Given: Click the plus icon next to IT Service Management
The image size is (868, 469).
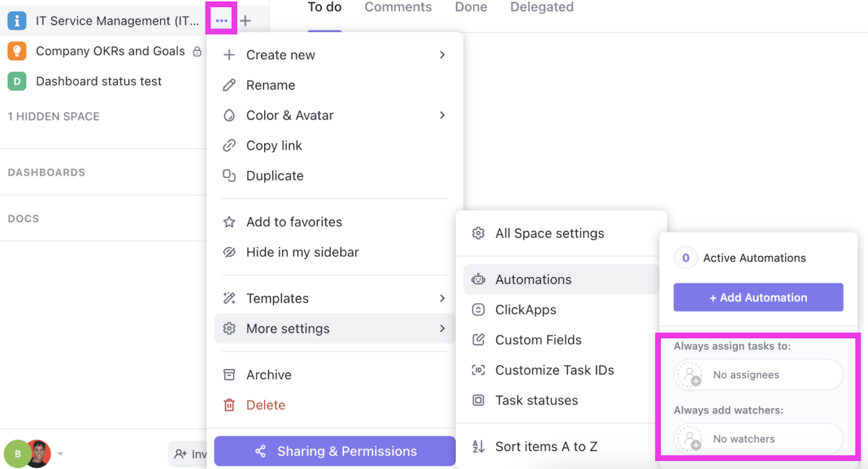Looking at the screenshot, I should tap(246, 21).
